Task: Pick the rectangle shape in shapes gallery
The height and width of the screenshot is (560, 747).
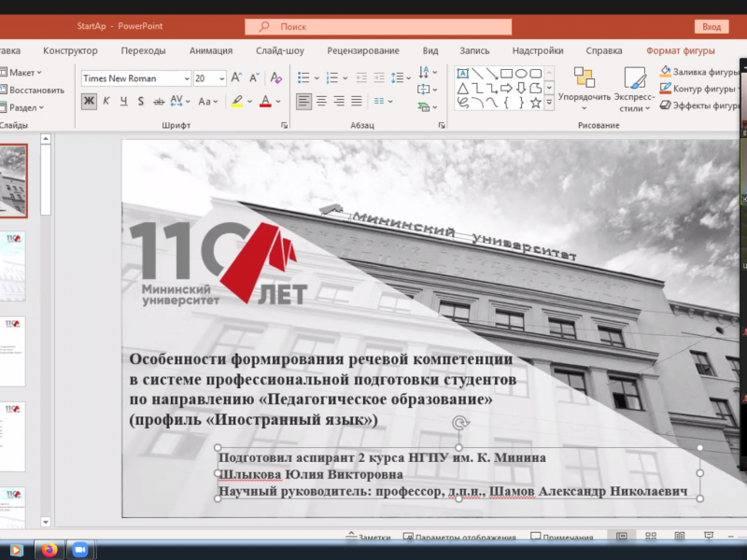Action: (506, 74)
